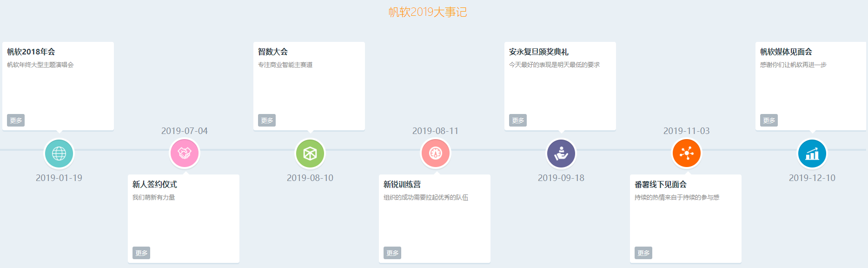Select the 番薯线下见面会 card title
Viewport: 868px width, 268px height.
661,184
